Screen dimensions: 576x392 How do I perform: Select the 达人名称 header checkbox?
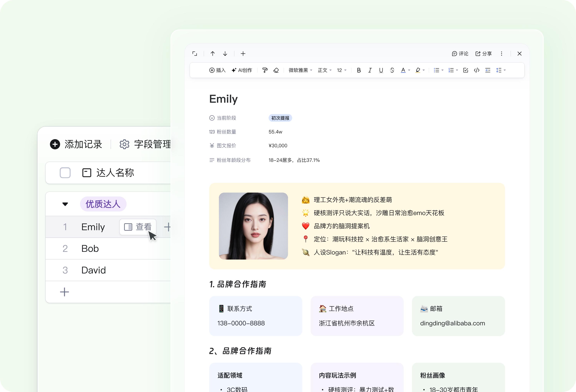pyautogui.click(x=65, y=173)
